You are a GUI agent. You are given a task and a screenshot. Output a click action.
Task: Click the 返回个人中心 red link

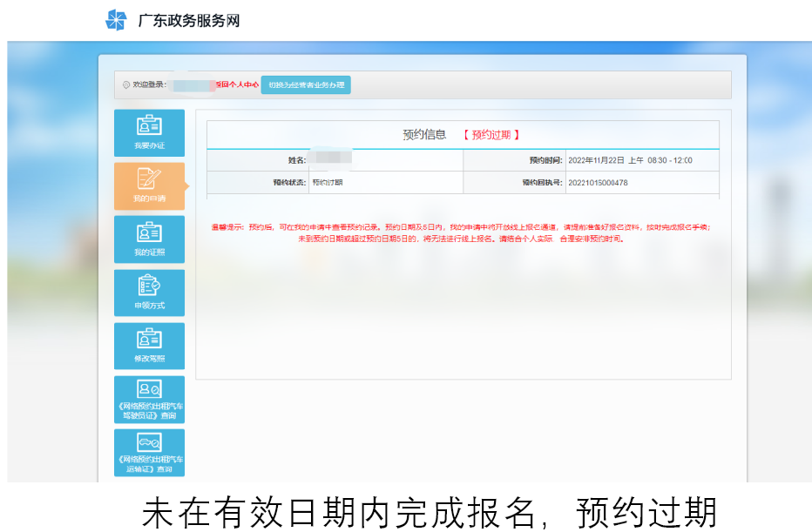click(237, 85)
